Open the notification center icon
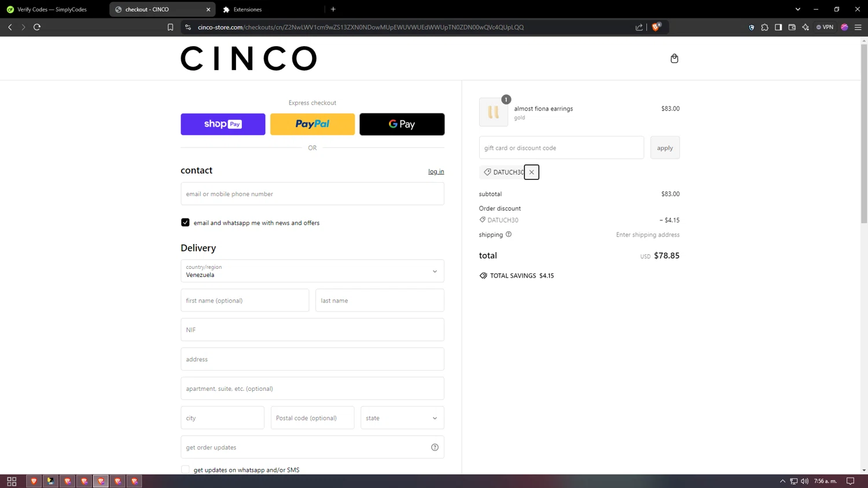The image size is (868, 488). click(850, 481)
